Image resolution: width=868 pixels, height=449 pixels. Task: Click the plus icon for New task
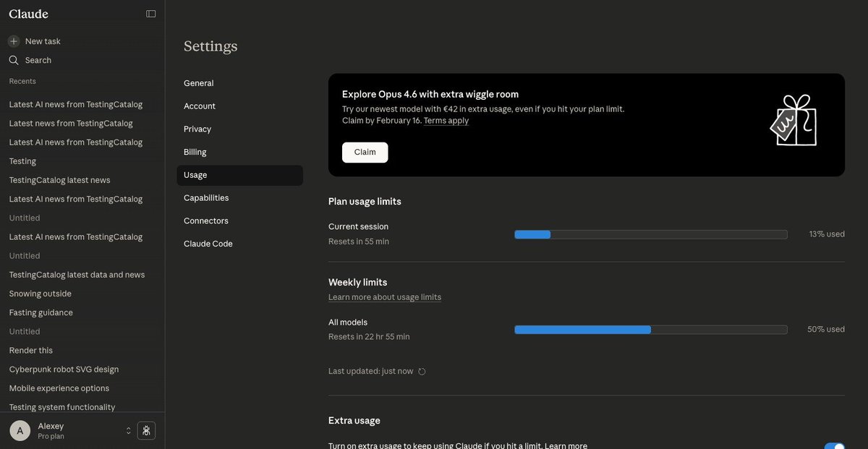point(14,41)
